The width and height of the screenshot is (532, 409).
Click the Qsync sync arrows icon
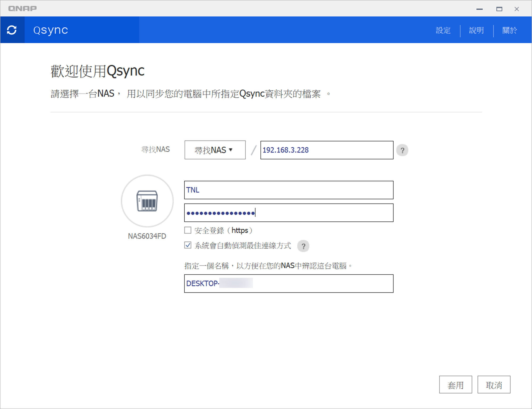click(x=12, y=30)
